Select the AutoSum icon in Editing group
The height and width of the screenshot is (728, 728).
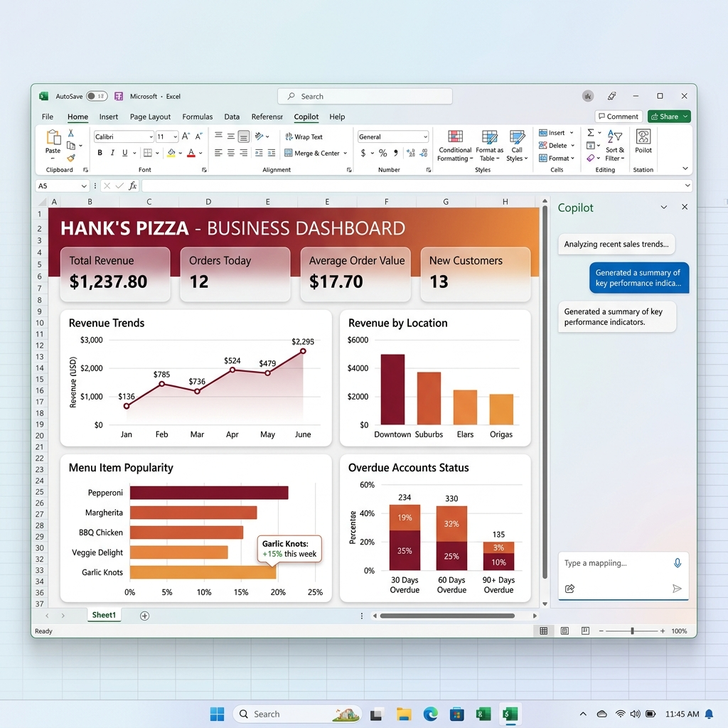(x=590, y=133)
